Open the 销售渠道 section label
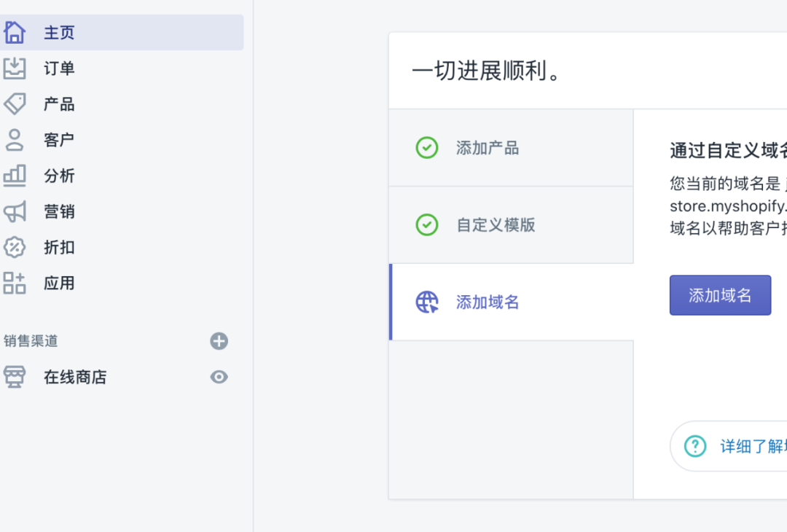The height and width of the screenshot is (532, 787). pyautogui.click(x=29, y=341)
